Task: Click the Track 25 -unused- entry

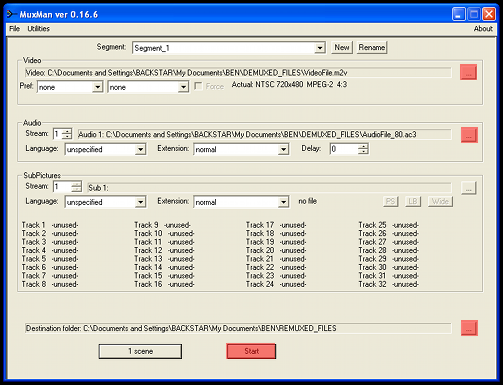Action: point(389,225)
